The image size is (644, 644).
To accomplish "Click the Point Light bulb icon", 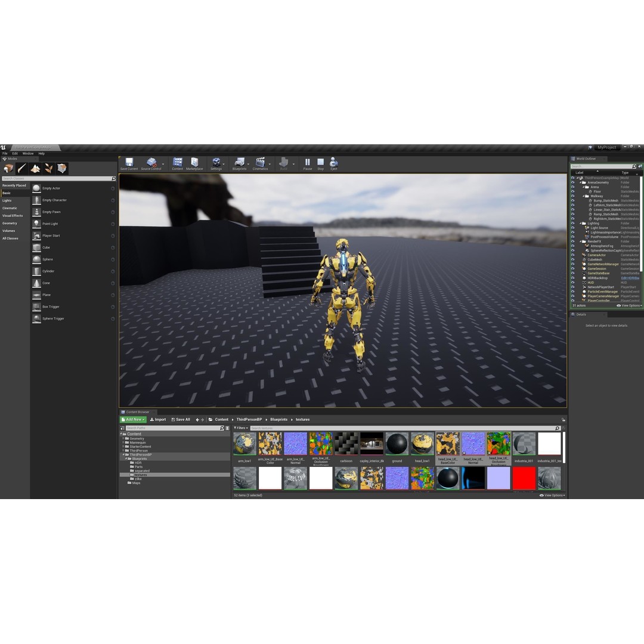I will 36,224.
